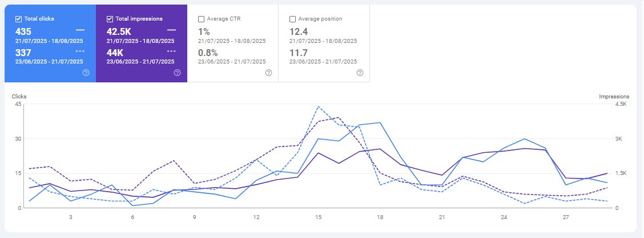Screen dimensions: 644x238
Task: Click the 45 label on clicks axis
Action: [x=18, y=104]
